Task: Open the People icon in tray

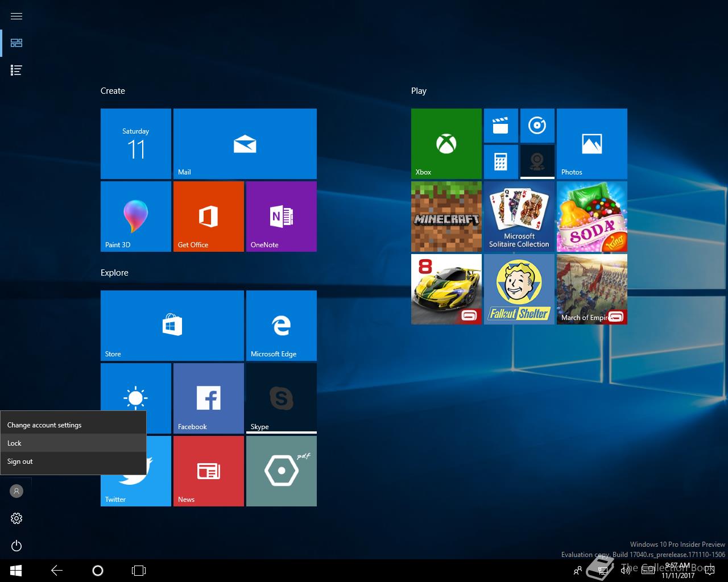Action: pyautogui.click(x=578, y=571)
